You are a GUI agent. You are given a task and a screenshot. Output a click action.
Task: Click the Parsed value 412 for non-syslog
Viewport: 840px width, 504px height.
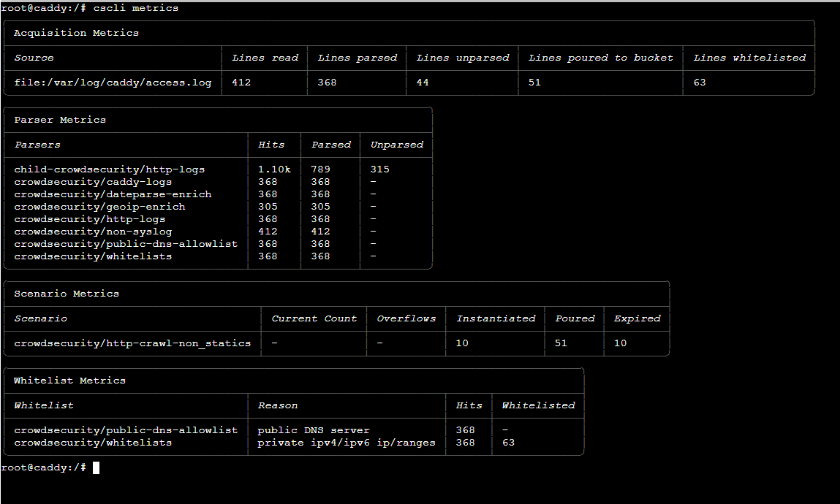[320, 232]
